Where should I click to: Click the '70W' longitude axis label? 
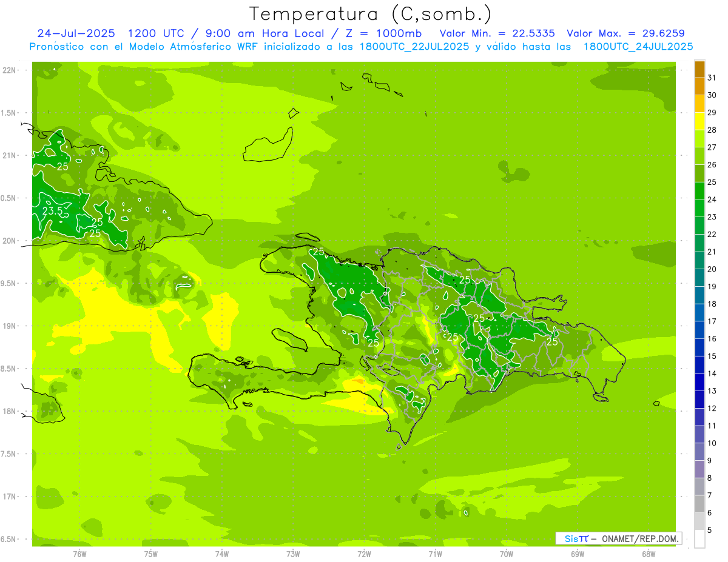coord(507,554)
